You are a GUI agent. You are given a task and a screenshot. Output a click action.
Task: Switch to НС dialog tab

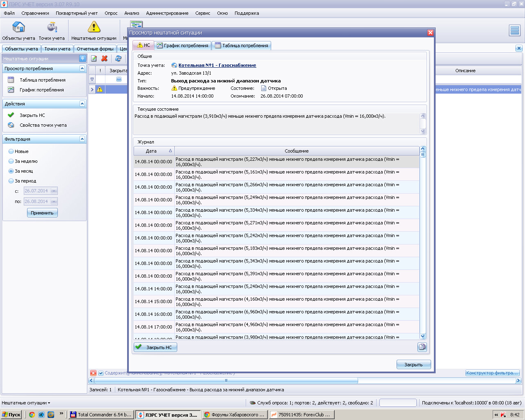coord(143,45)
